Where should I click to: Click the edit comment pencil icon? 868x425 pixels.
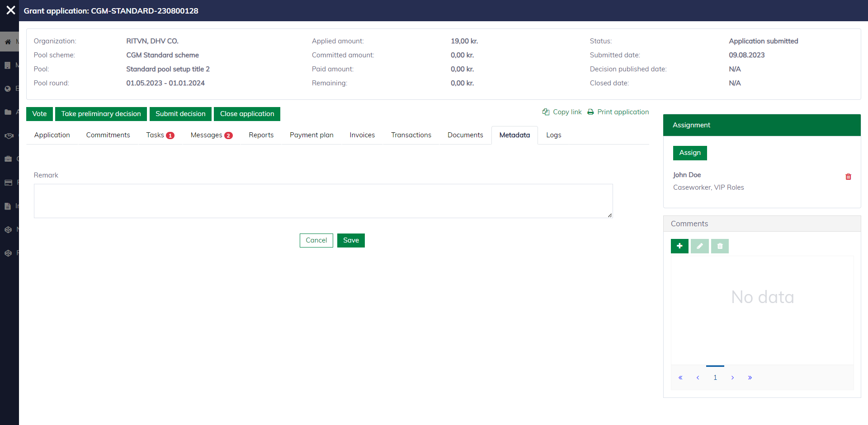click(699, 246)
